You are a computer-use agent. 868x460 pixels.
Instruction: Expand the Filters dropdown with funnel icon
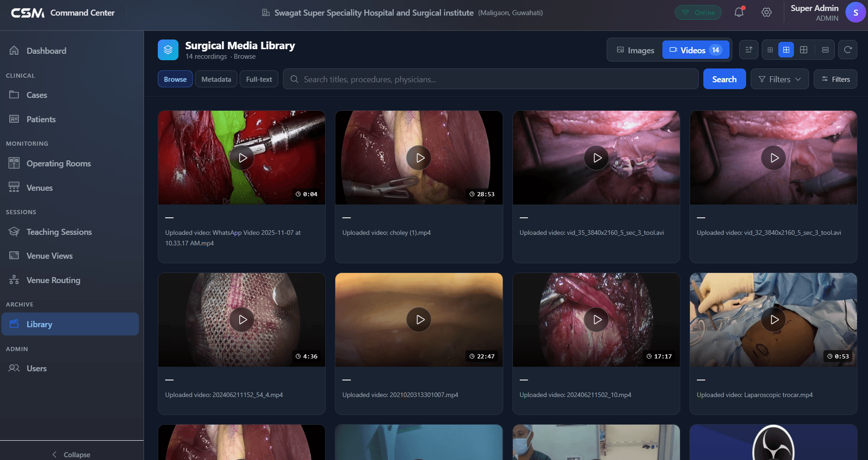click(x=780, y=79)
